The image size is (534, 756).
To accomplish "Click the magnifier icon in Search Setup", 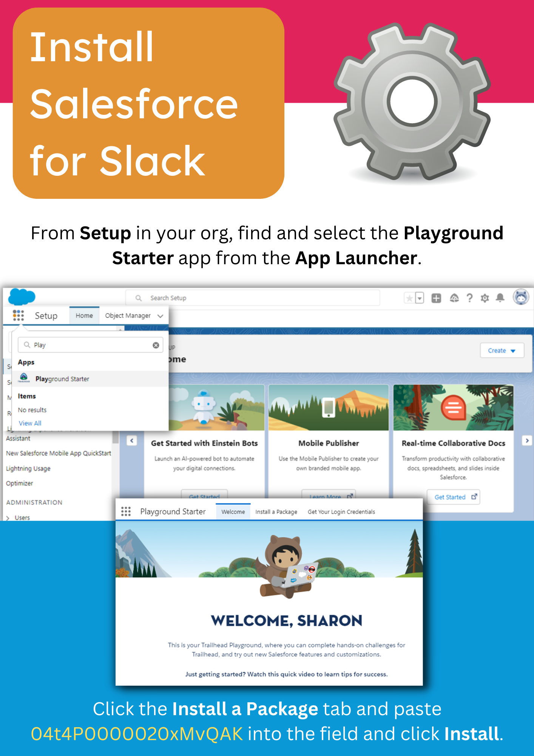I will click(139, 298).
